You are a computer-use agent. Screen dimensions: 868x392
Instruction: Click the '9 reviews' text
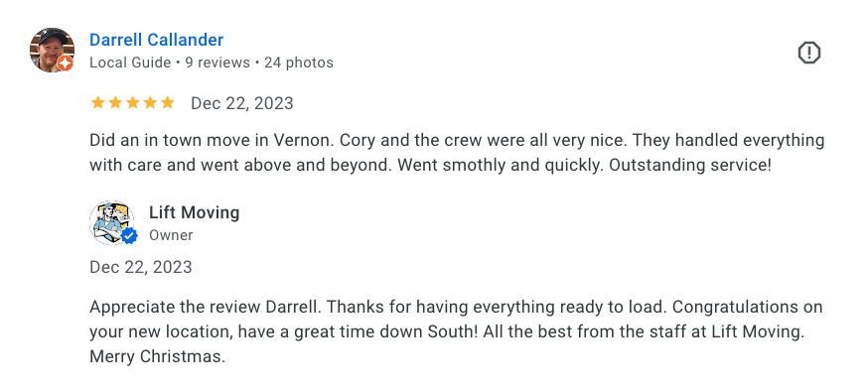[217, 64]
